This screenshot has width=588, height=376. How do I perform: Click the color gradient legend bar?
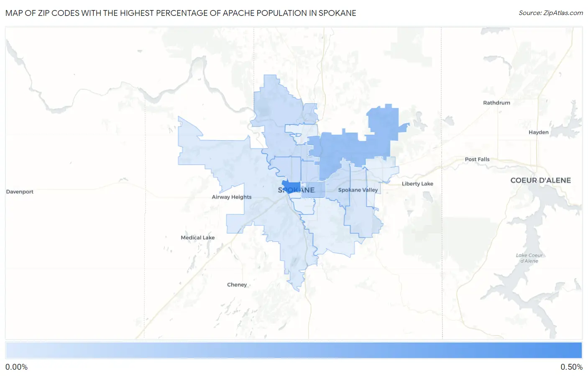point(294,350)
